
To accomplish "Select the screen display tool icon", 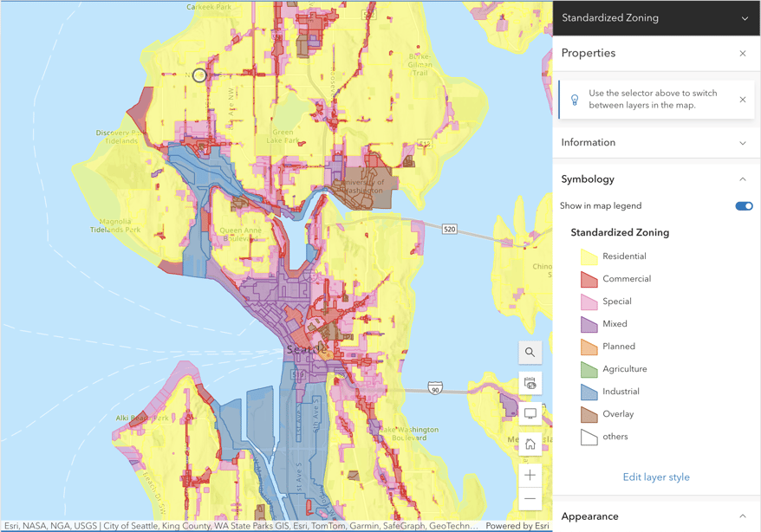I will click(x=530, y=413).
